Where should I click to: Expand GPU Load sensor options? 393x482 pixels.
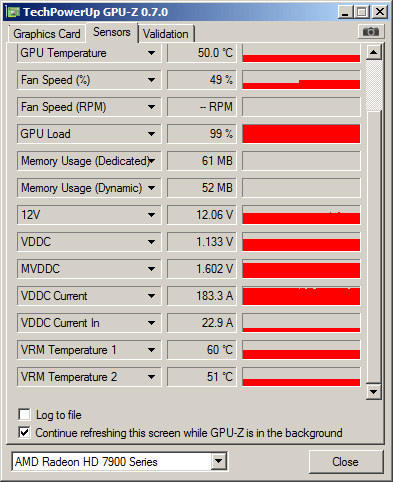[x=151, y=134]
